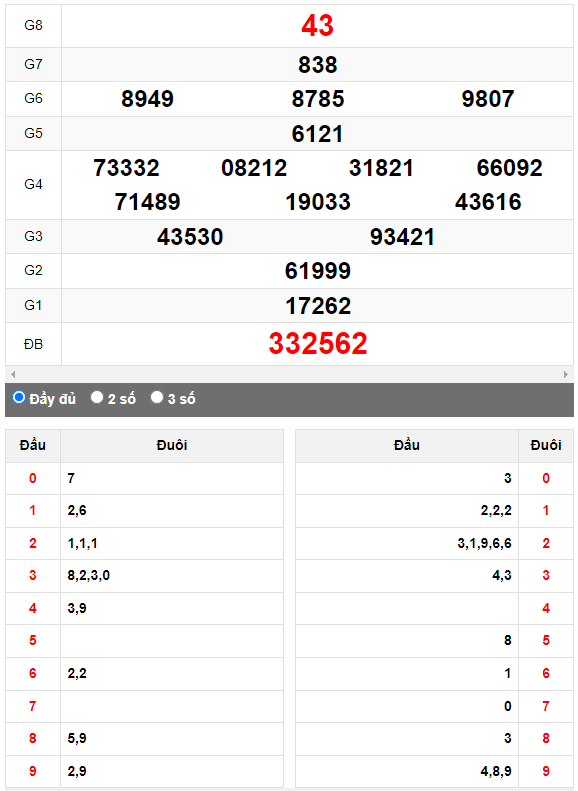Image resolution: width=578 pixels, height=791 pixels.
Task: Click the special prize number 332562
Action: click(318, 344)
